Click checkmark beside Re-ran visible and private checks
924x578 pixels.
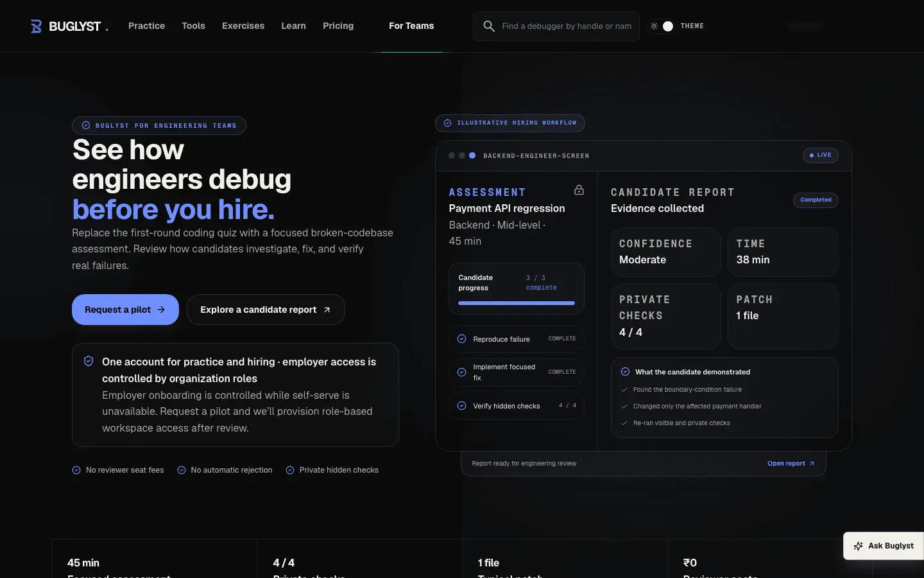tap(624, 423)
